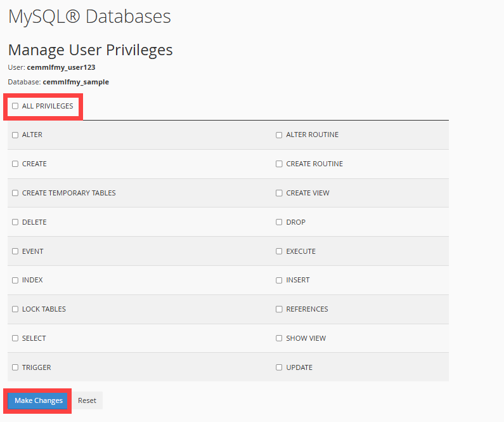Toggle the SHOW VIEW checkbox
This screenshot has width=504, height=422.
tap(279, 338)
